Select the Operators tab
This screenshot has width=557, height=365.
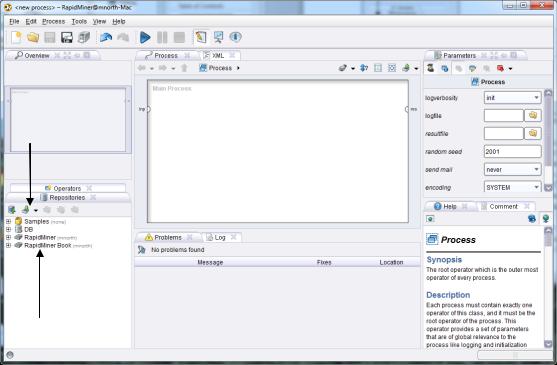pyautogui.click(x=67, y=188)
